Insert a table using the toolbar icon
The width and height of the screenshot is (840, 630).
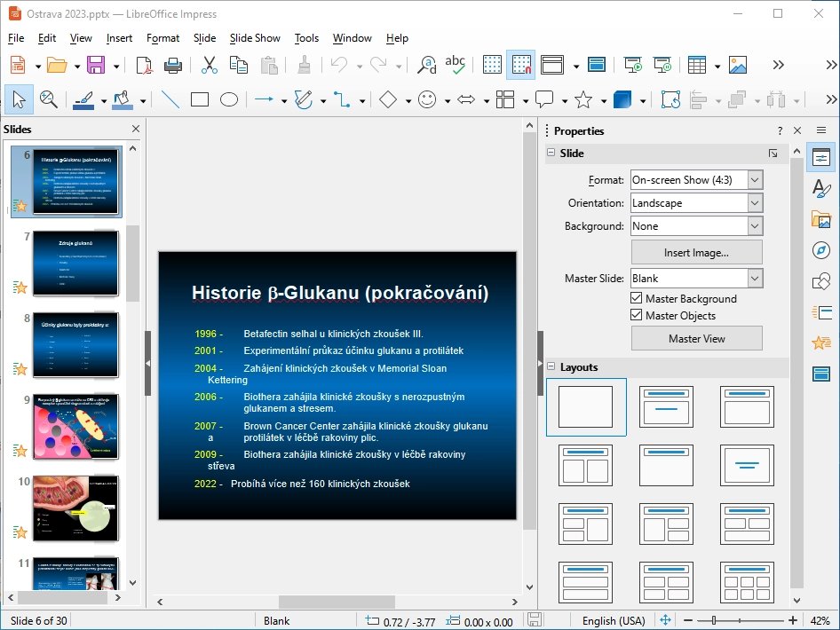pos(695,64)
